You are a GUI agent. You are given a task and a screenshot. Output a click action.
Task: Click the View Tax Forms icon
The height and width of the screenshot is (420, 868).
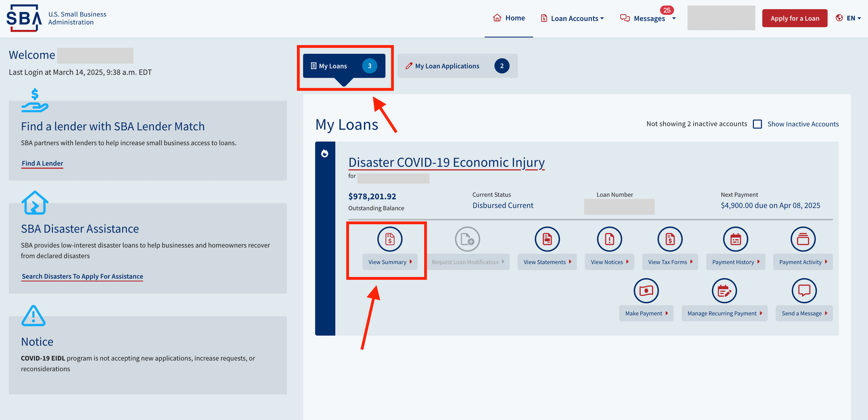tap(670, 239)
